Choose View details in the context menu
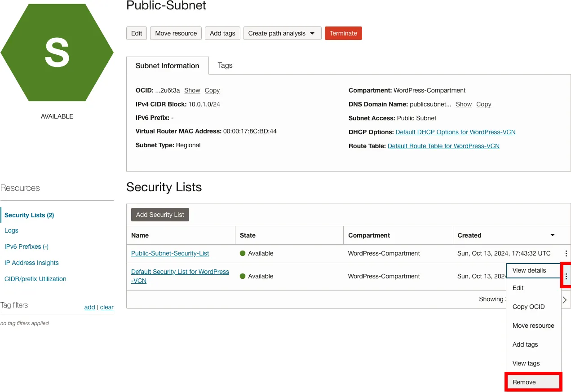 tap(533, 270)
